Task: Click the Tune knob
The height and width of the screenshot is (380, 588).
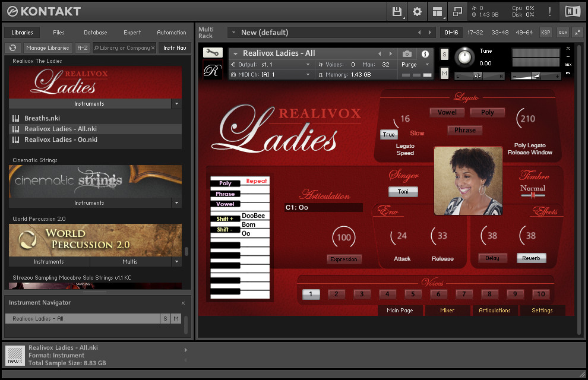Action: click(464, 58)
